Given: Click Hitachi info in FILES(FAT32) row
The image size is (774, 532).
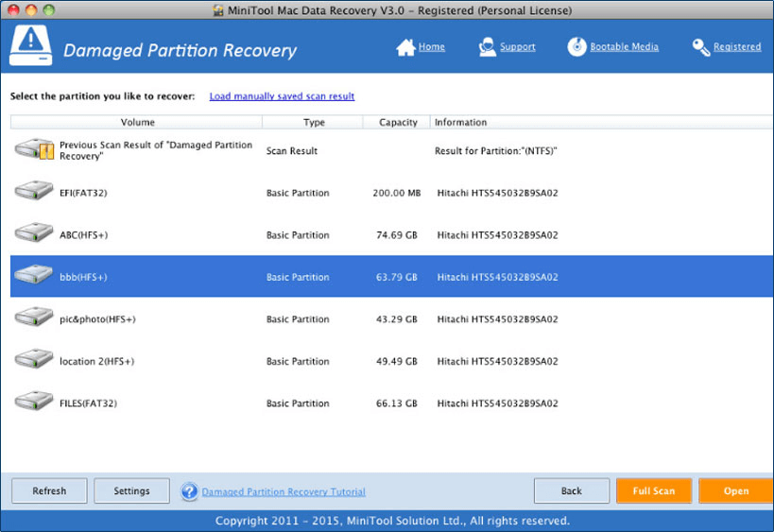Looking at the screenshot, I should point(497,403).
